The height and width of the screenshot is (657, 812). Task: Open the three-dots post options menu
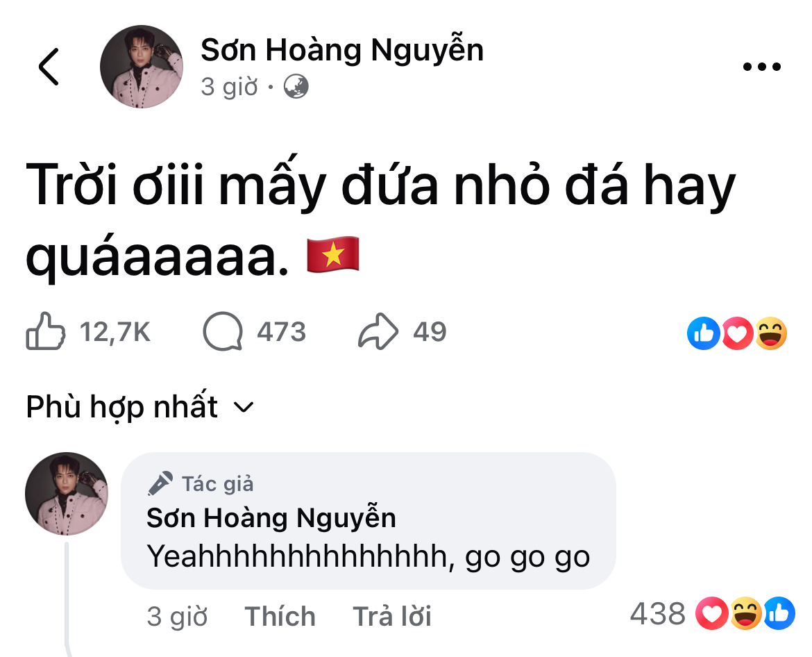pyautogui.click(x=762, y=67)
